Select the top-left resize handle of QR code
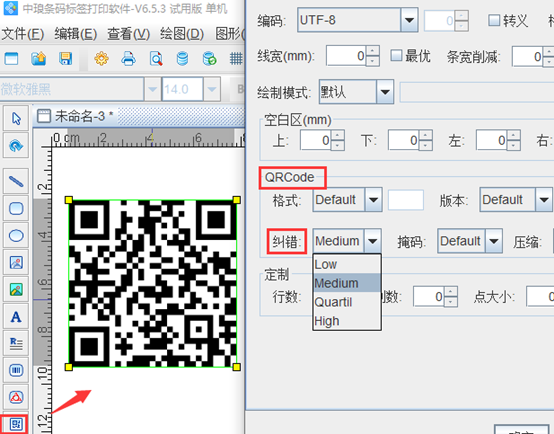 [x=69, y=200]
